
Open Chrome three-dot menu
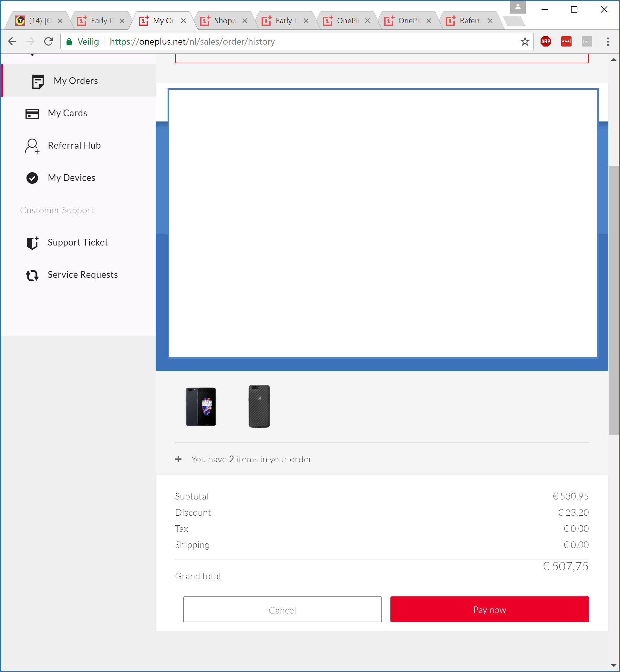(608, 42)
